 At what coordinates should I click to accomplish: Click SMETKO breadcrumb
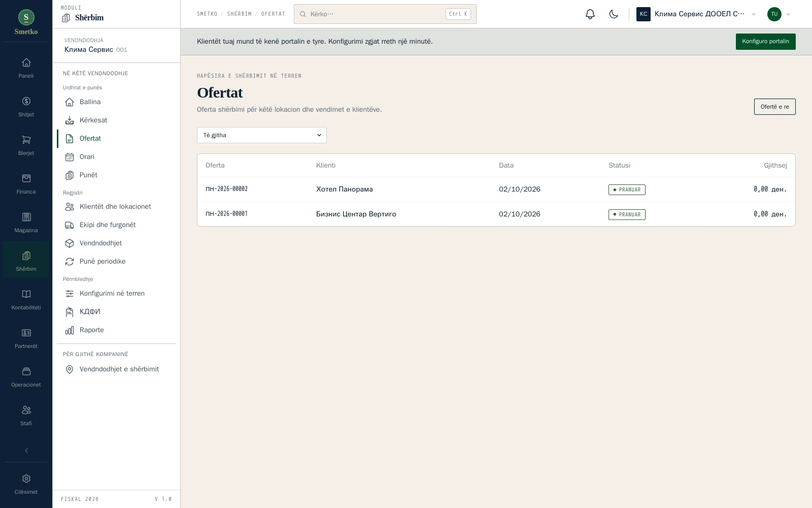click(207, 14)
